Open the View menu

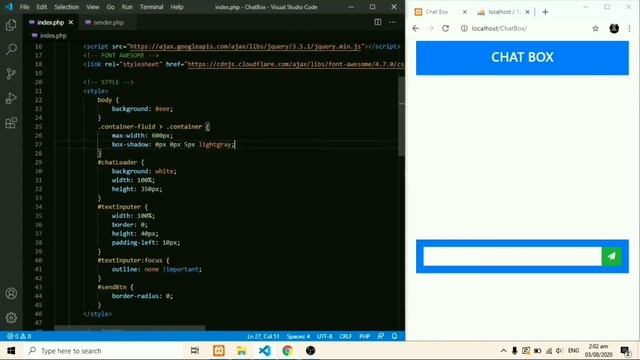click(93, 7)
